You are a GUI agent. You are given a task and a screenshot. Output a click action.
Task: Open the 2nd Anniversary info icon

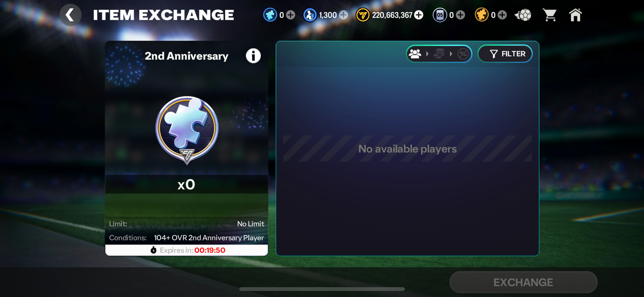(x=253, y=56)
